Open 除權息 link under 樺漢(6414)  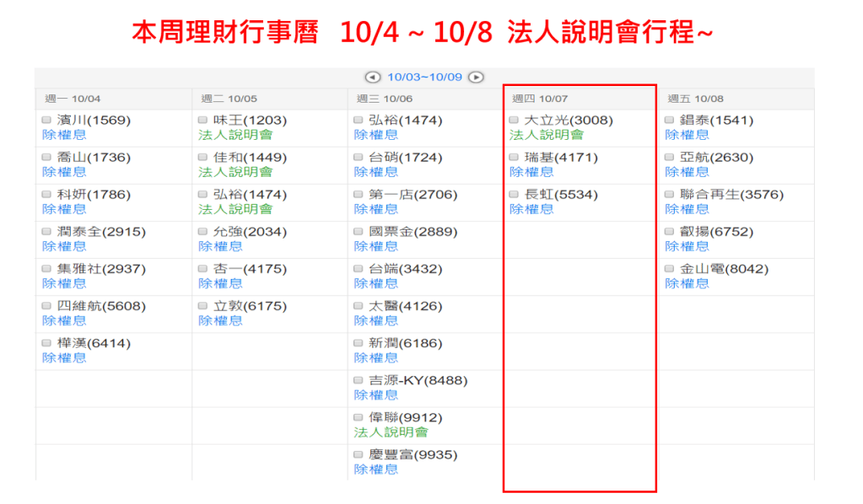(x=64, y=358)
